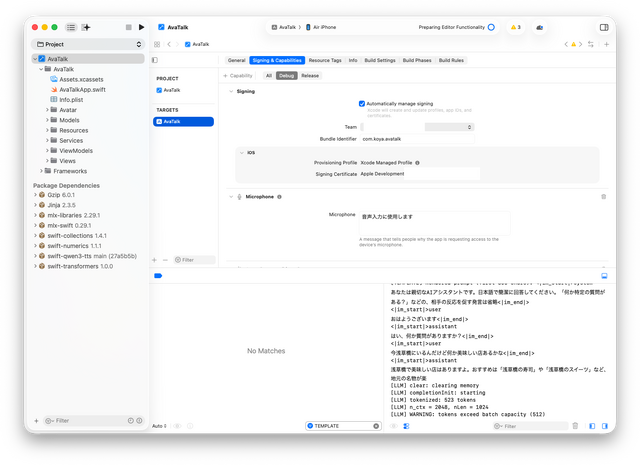The width and height of the screenshot is (640, 465).
Task: Toggle Automatically manage signing checkbox
Action: click(x=362, y=103)
